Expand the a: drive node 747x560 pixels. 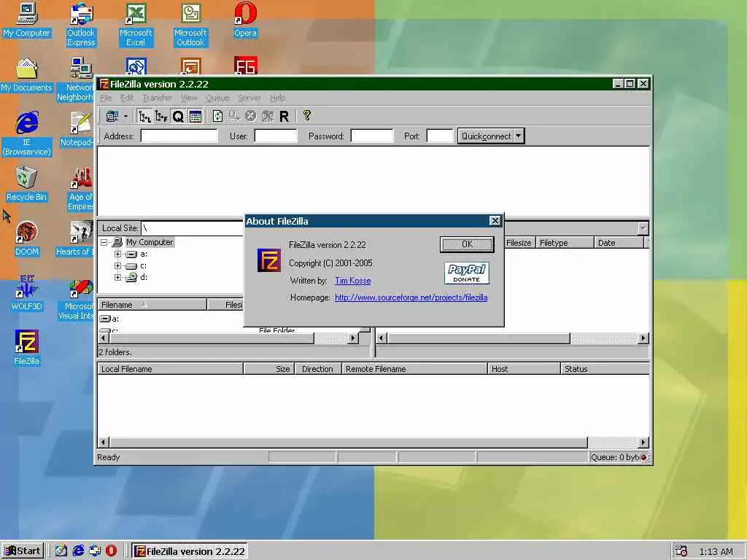[117, 254]
